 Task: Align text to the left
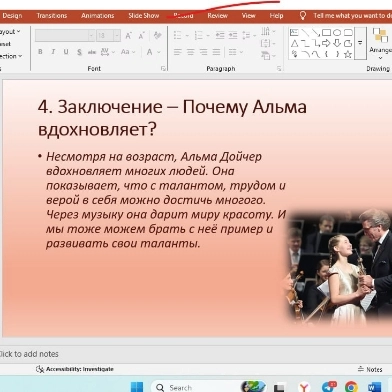point(178,52)
